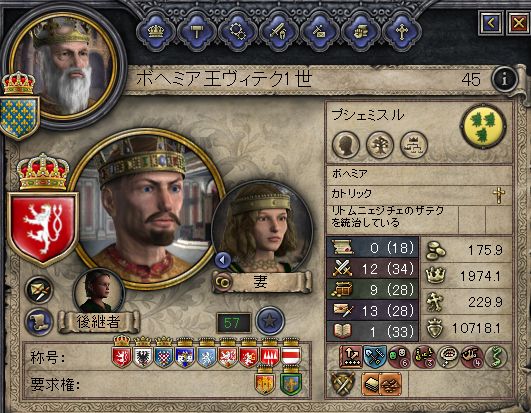
Task: Click the info button beside age 45
Action: click(505, 80)
